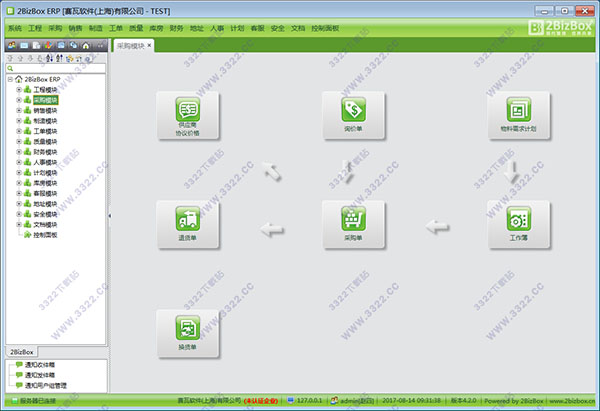Open 通知收件箱 notification inbox
This screenshot has width=600, height=411.
40,365
